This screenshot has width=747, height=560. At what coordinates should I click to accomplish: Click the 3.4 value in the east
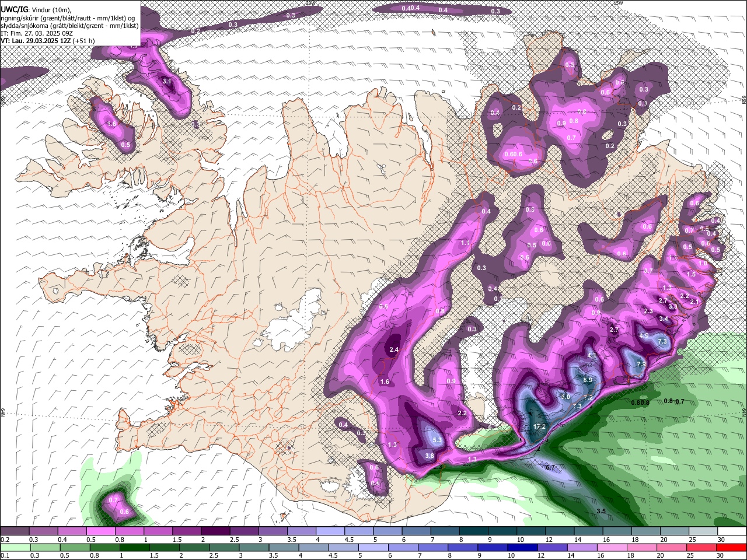(x=663, y=318)
